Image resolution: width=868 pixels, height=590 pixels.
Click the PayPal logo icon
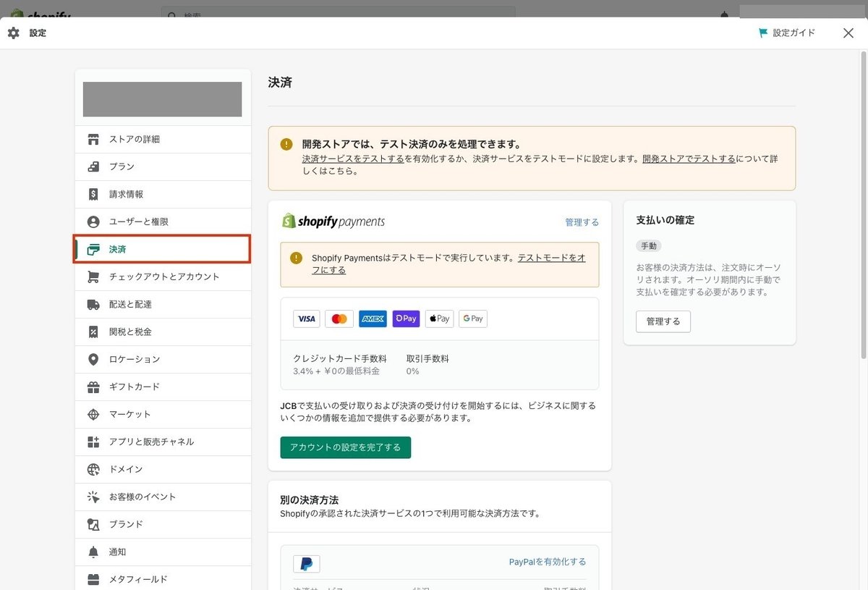[x=307, y=564]
